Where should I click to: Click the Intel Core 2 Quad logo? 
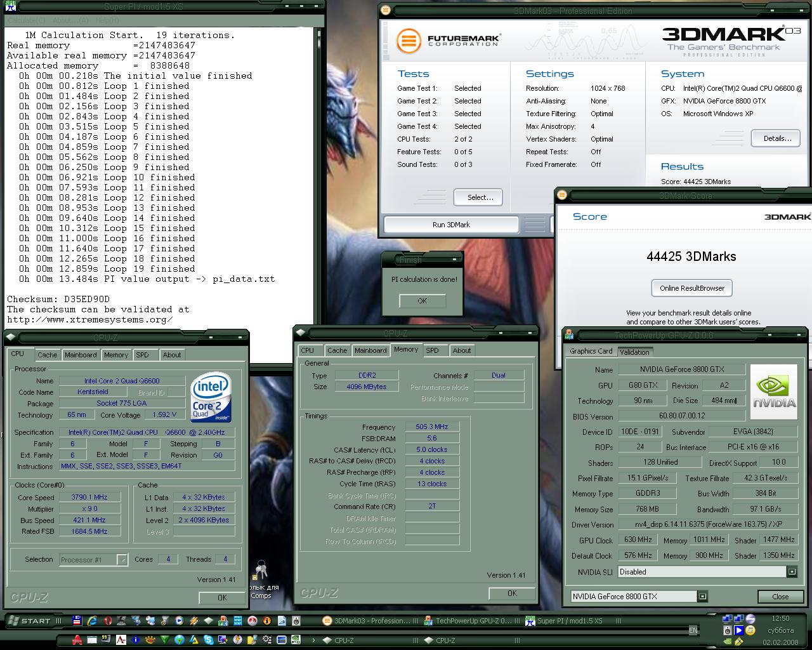pyautogui.click(x=211, y=397)
